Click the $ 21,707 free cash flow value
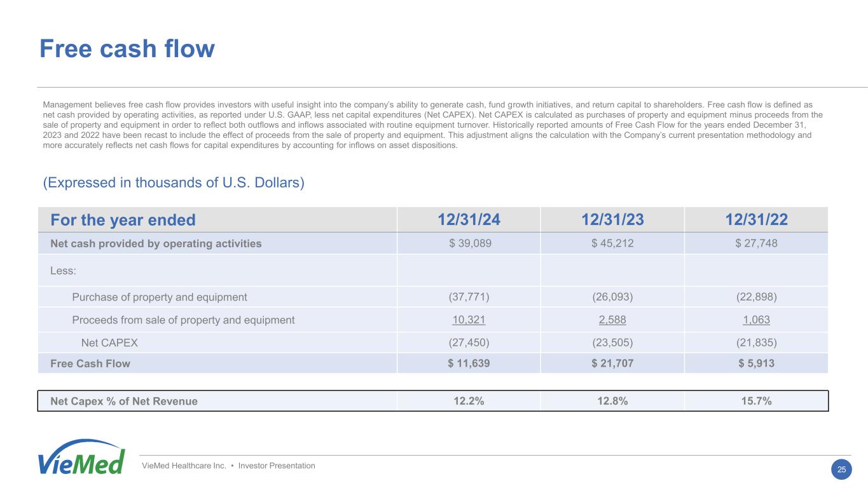 [612, 363]
